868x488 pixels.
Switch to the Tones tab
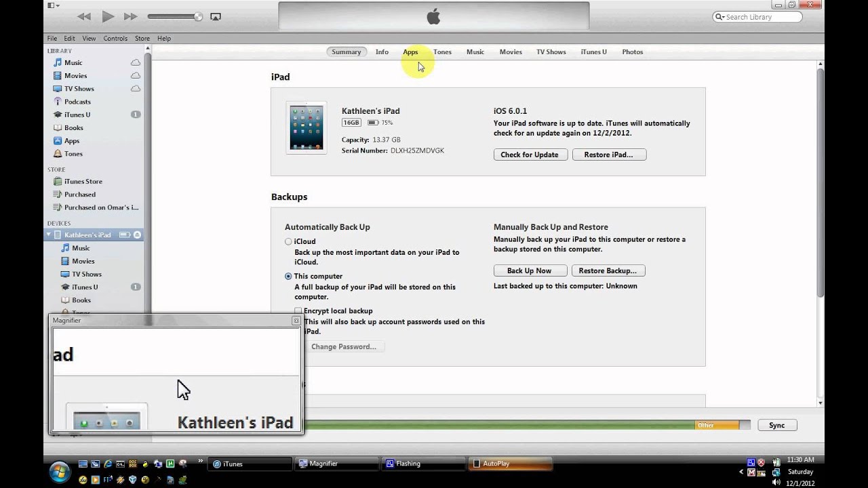[442, 52]
